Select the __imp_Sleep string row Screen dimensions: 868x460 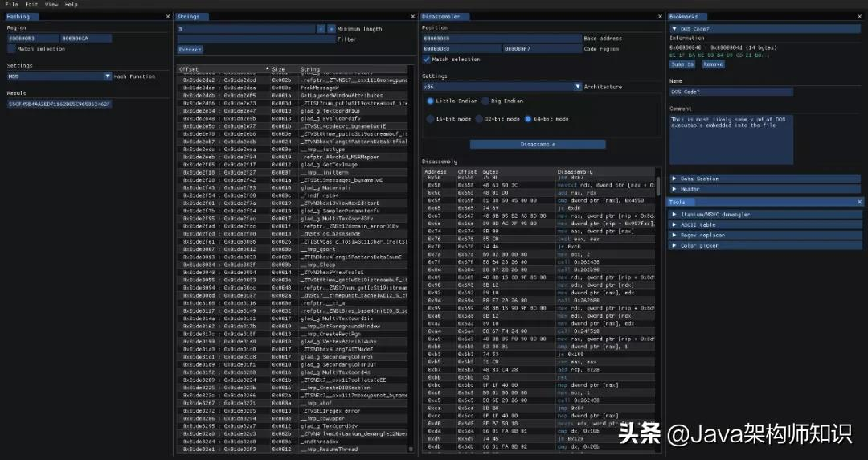point(293,265)
